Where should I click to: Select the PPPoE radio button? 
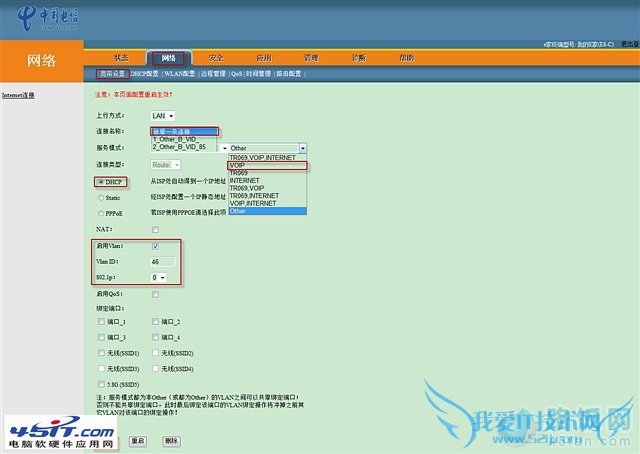(x=101, y=213)
